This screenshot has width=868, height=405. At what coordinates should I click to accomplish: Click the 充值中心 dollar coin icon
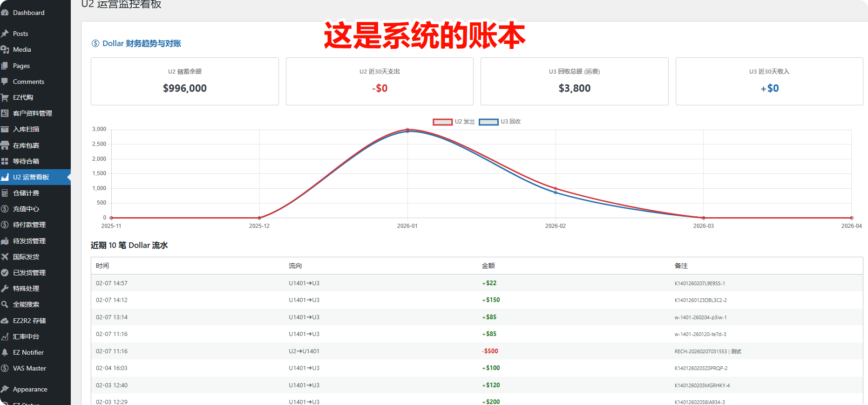pos(5,209)
